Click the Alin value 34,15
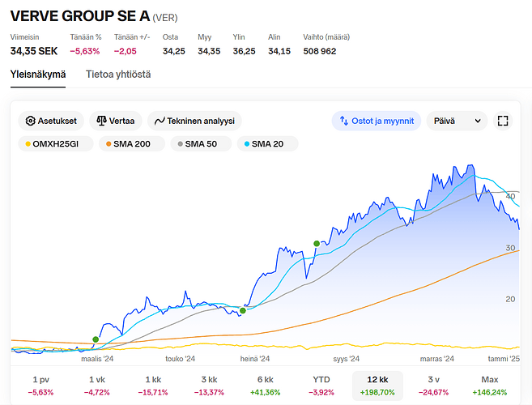This screenshot has height=405, width=532. pyautogui.click(x=279, y=51)
